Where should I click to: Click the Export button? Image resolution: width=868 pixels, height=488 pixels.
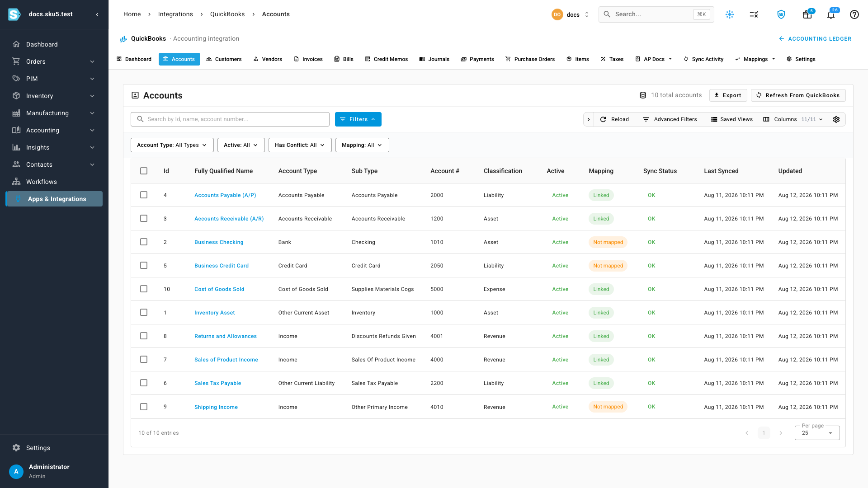[728, 95]
